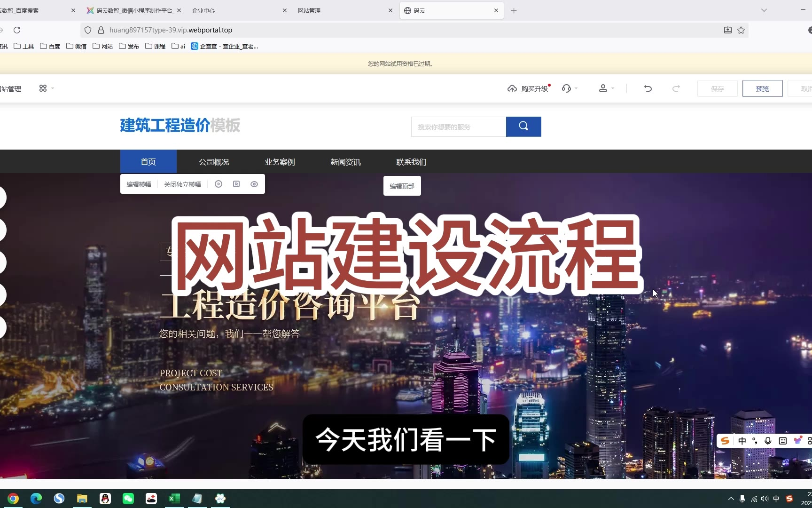Open File Explorer from the taskbar
Image resolution: width=812 pixels, height=508 pixels.
pos(82,499)
